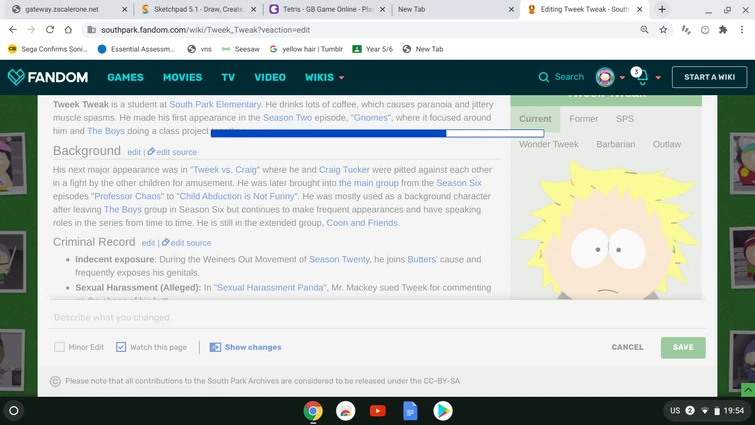Click the CANCEL button
The height and width of the screenshot is (425, 755).
point(627,347)
